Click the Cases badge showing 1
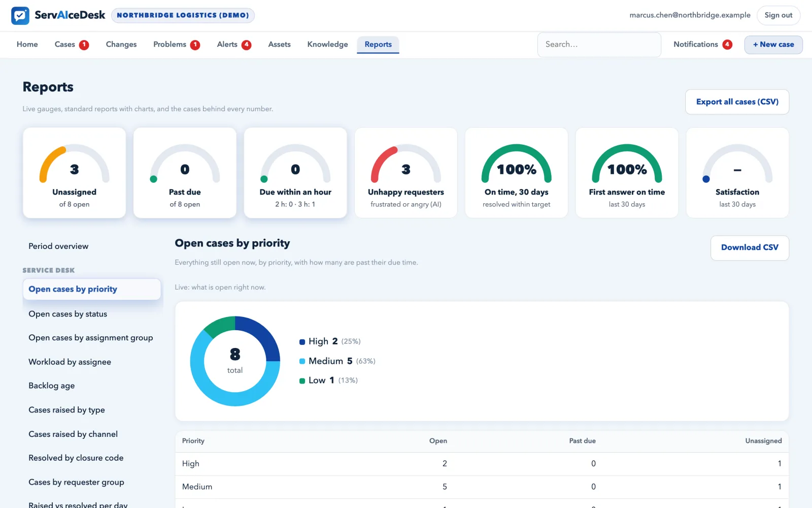Viewport: 812px width, 508px height. [84, 45]
